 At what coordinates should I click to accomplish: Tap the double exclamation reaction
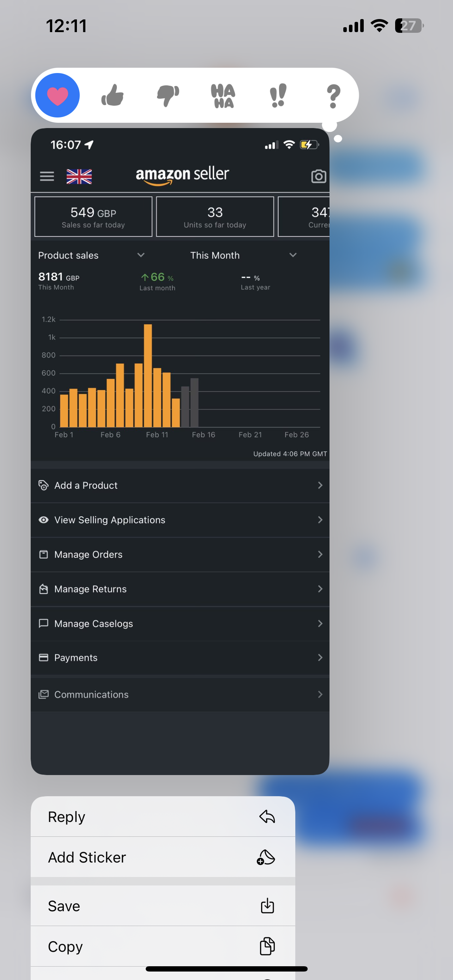point(278,96)
